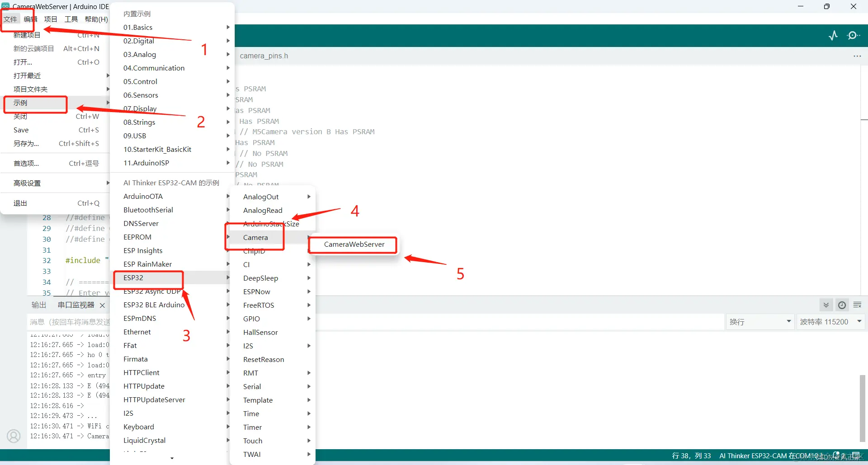Viewport: 868px width, 465px height.
Task: Open the 项目 menu
Action: coord(51,19)
